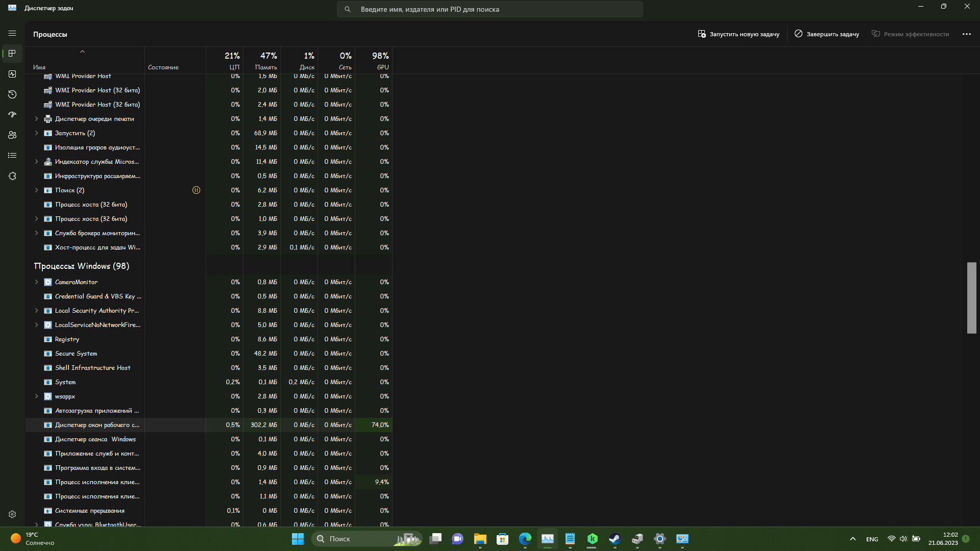Open Microsoft Edge from taskbar
The height and width of the screenshot is (551, 980).
click(x=525, y=539)
